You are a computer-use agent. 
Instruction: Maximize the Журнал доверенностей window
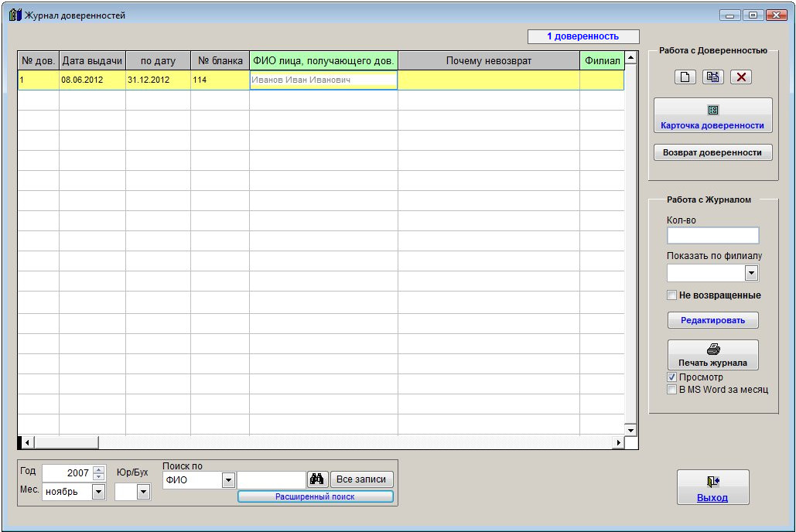click(753, 15)
